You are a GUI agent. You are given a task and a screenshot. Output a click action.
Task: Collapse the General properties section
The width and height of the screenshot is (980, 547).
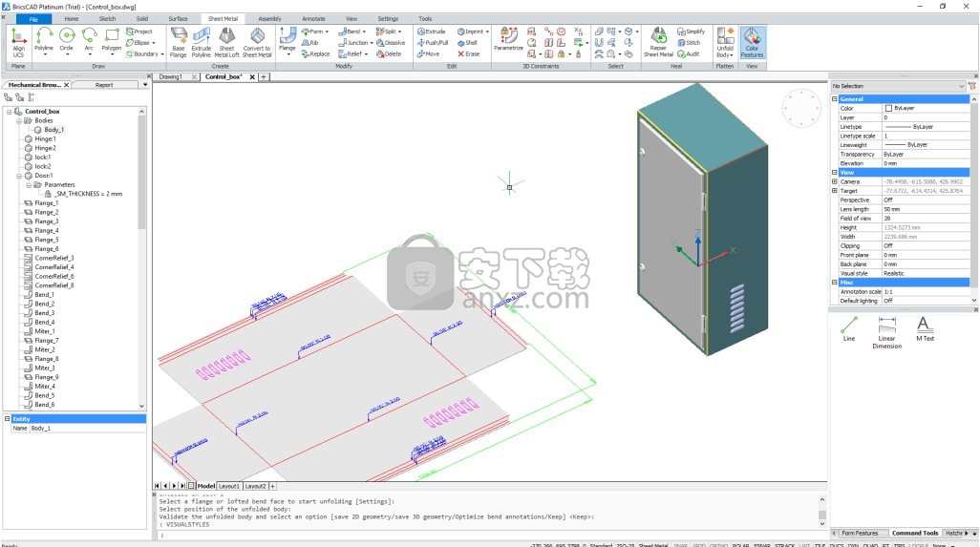tap(835, 98)
